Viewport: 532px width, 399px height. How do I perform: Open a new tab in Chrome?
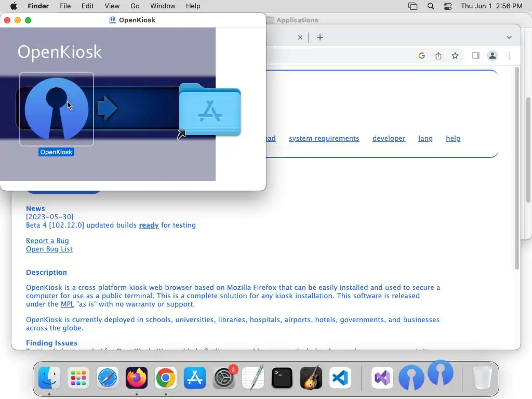tap(320, 37)
